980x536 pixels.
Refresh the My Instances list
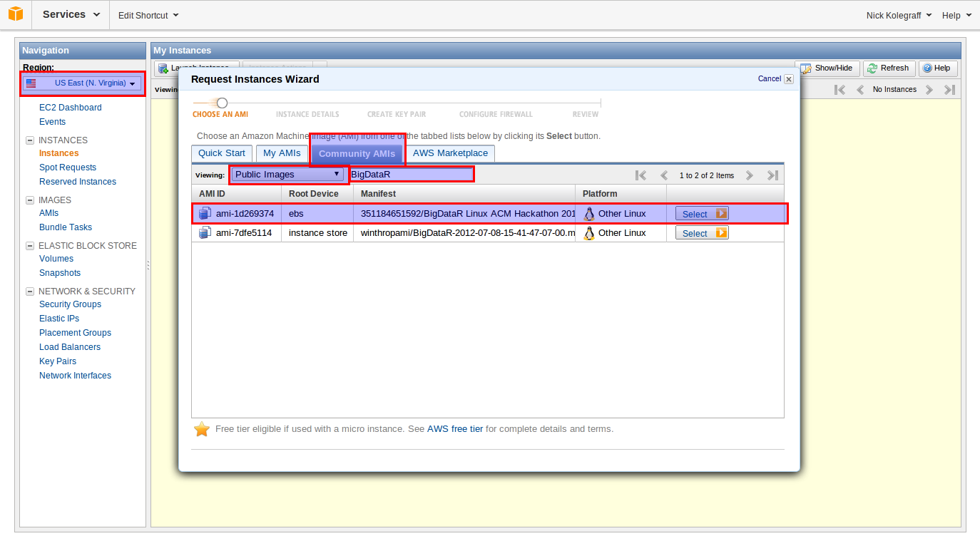pyautogui.click(x=889, y=68)
